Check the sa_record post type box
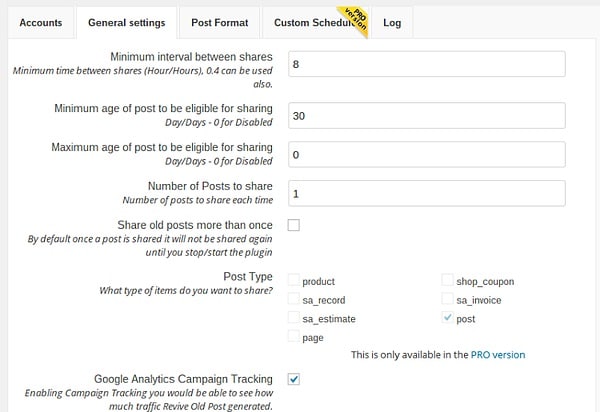The width and height of the screenshot is (600, 412). click(293, 299)
